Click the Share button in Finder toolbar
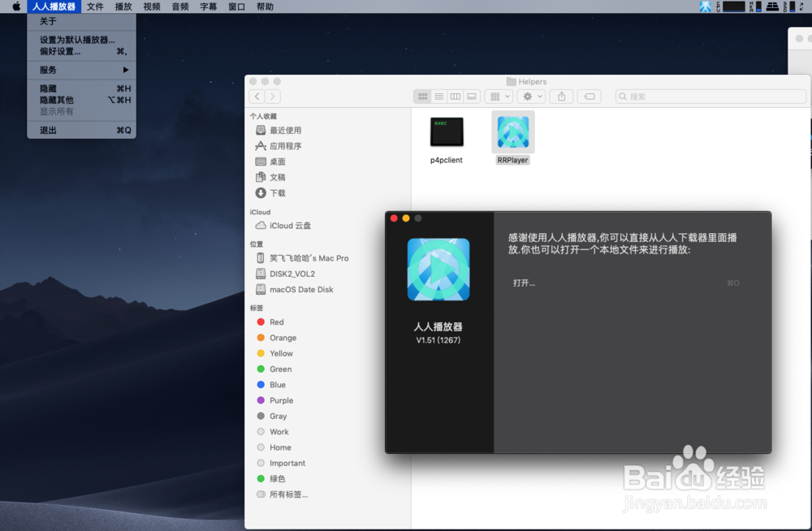This screenshot has height=531, width=812. (x=561, y=97)
